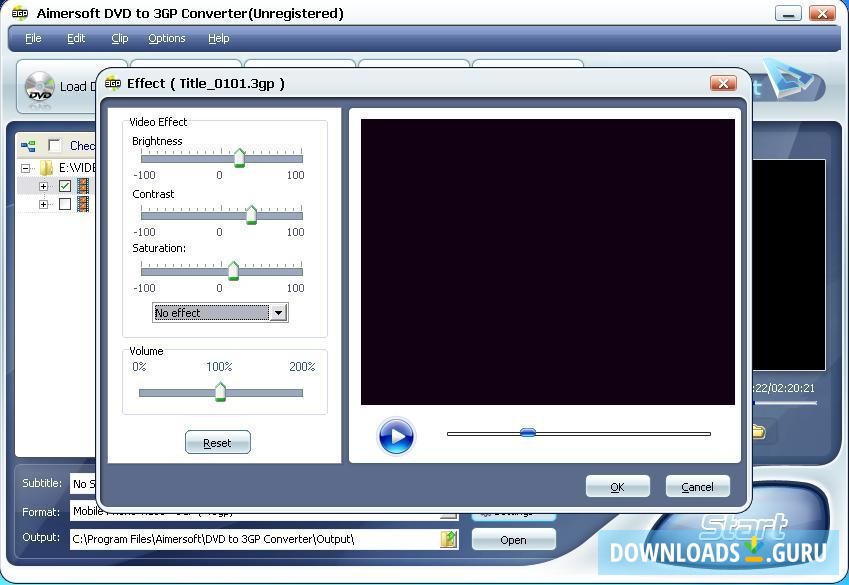Click the Reset button
The width and height of the screenshot is (849, 585).
(x=218, y=443)
